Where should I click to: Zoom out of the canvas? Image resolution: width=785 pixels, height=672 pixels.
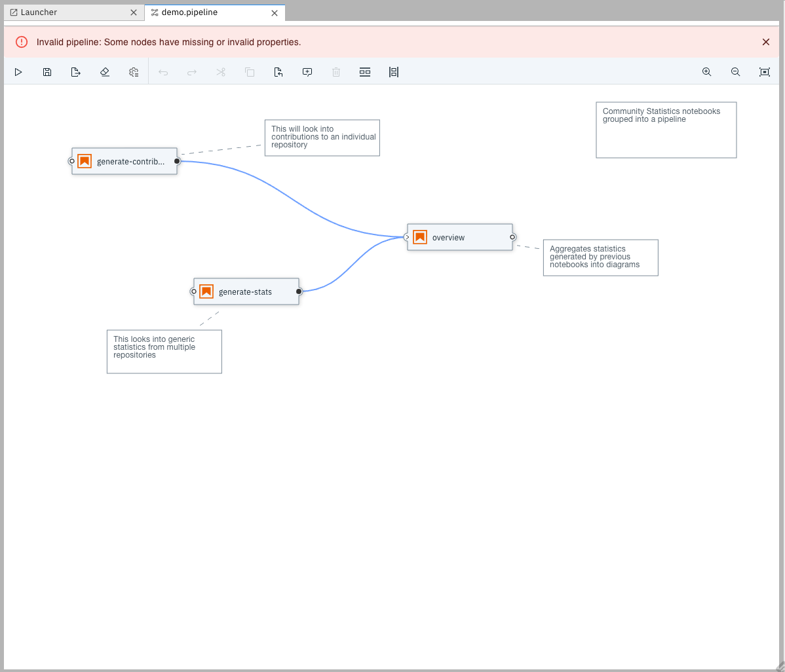click(736, 72)
